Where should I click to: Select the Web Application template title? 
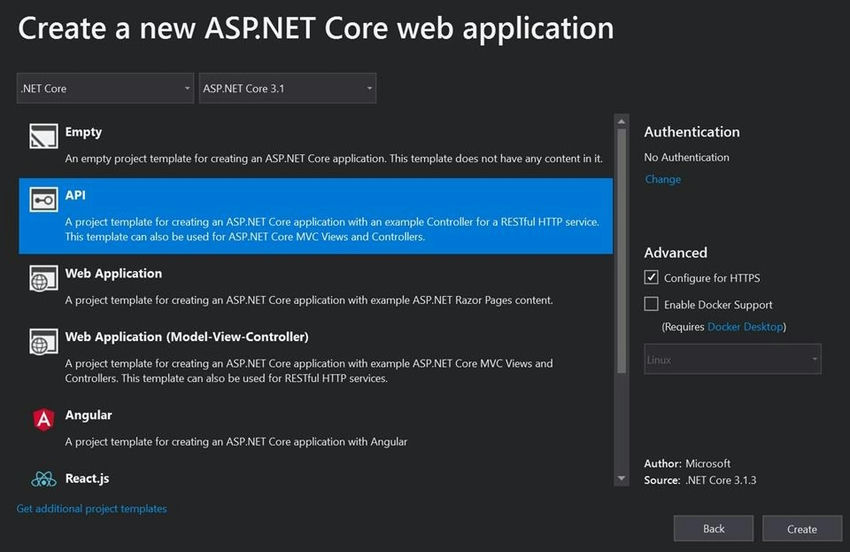(x=113, y=273)
